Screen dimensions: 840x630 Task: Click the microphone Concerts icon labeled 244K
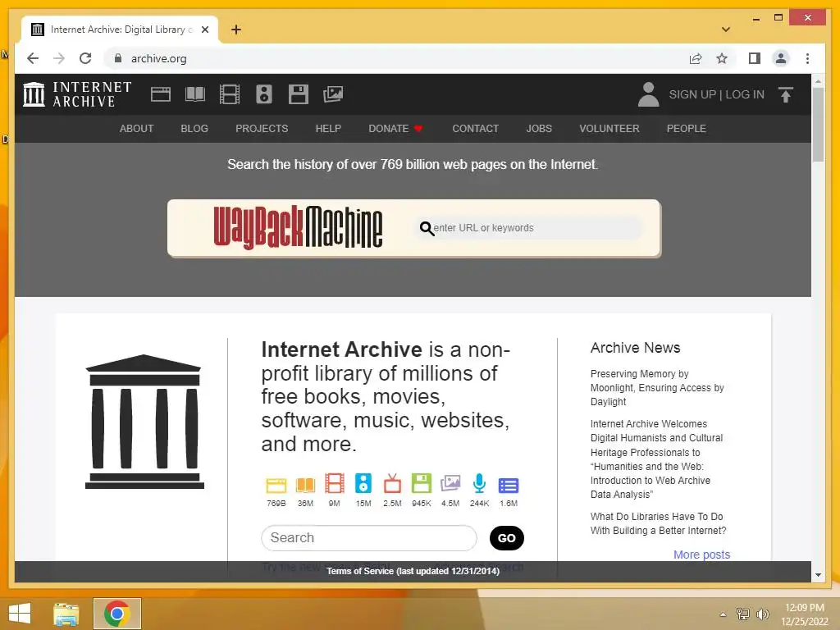[479, 483]
